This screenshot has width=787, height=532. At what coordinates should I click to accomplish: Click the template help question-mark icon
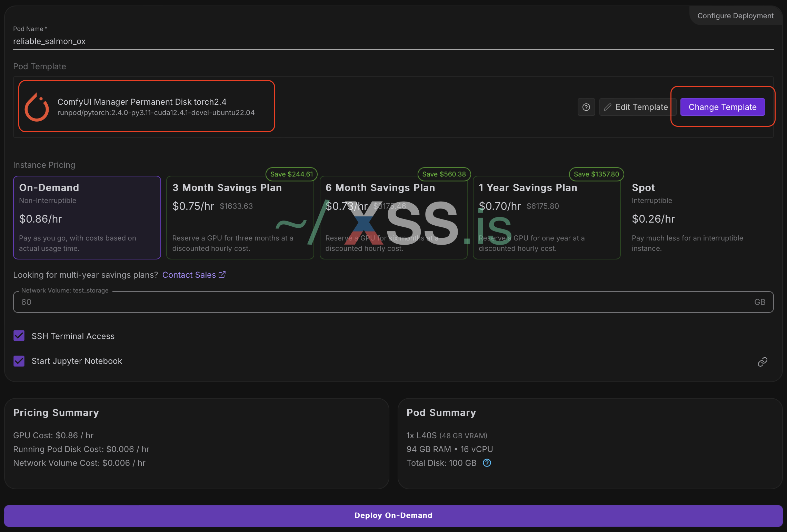[586, 107]
